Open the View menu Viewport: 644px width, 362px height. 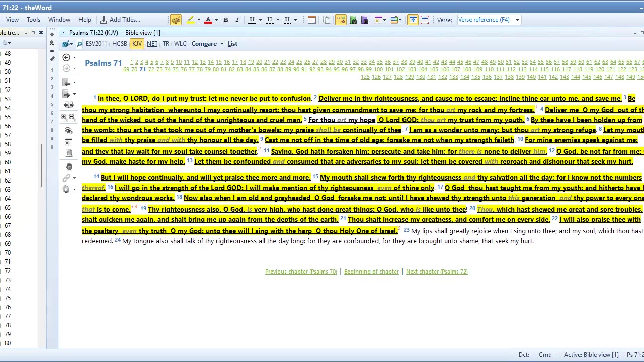point(12,20)
